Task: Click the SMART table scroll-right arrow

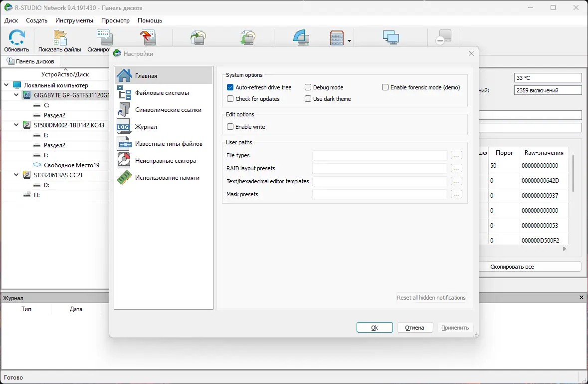Action: coord(565,249)
